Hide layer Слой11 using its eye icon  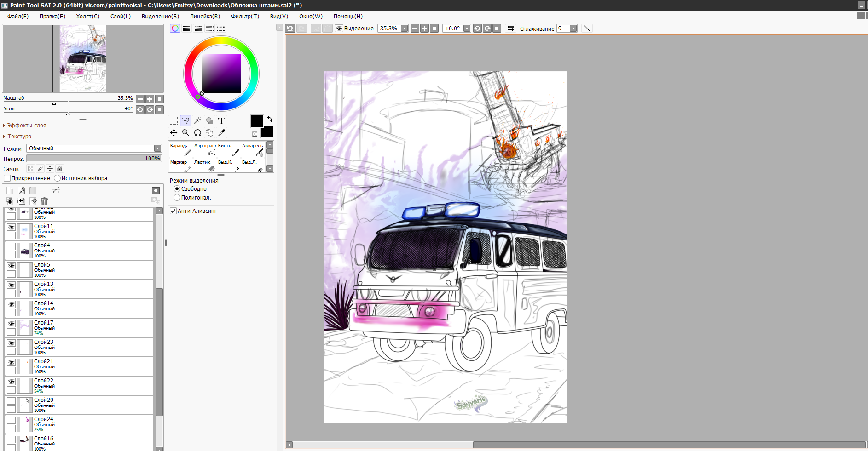[x=11, y=227]
